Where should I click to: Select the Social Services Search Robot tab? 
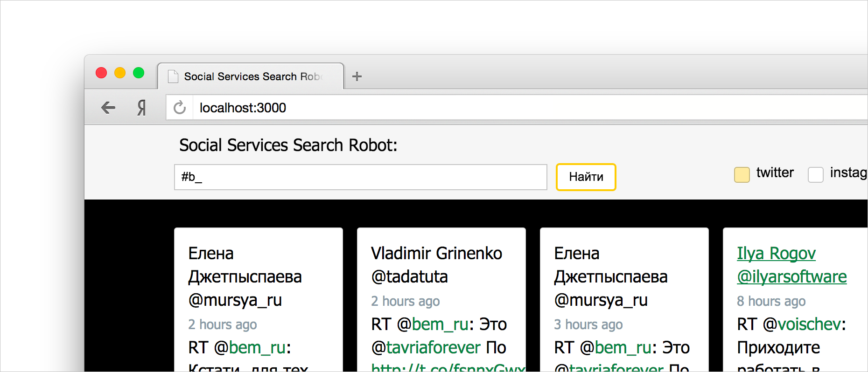251,76
